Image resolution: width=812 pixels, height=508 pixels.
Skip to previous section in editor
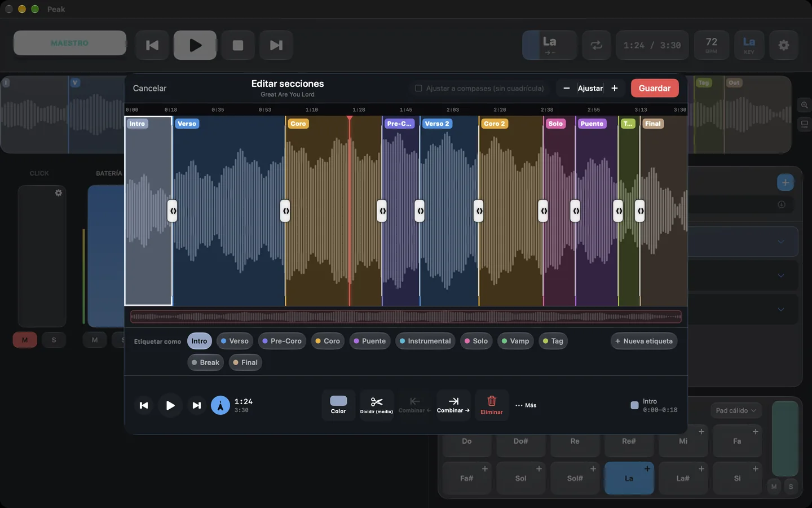tap(144, 405)
